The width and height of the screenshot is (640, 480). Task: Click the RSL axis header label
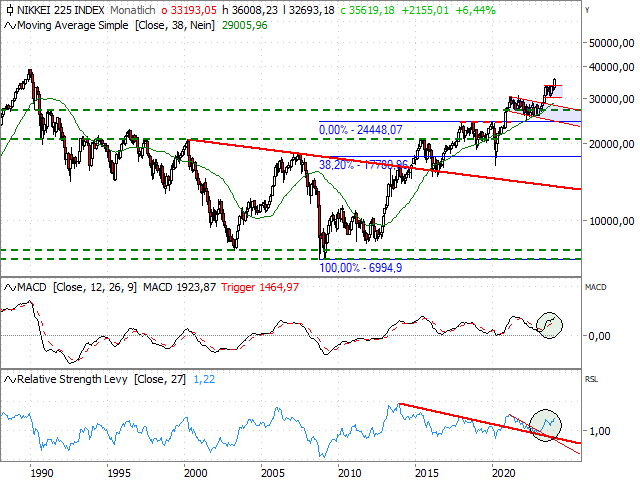(591, 380)
